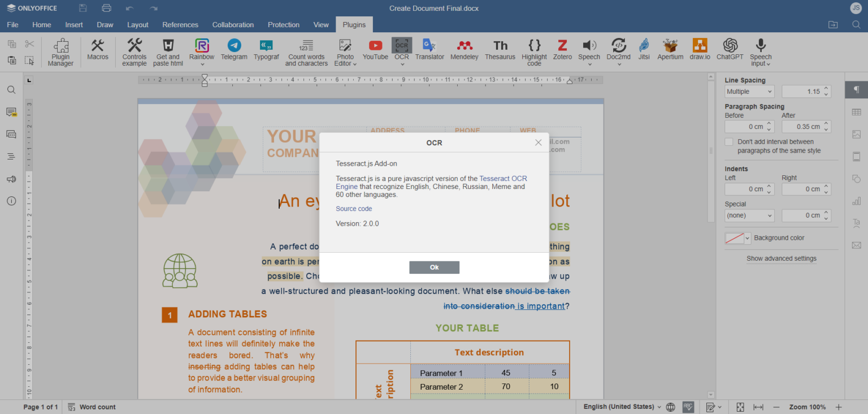Switch to the Home tab
Viewport: 868px width, 414px height.
(x=41, y=24)
